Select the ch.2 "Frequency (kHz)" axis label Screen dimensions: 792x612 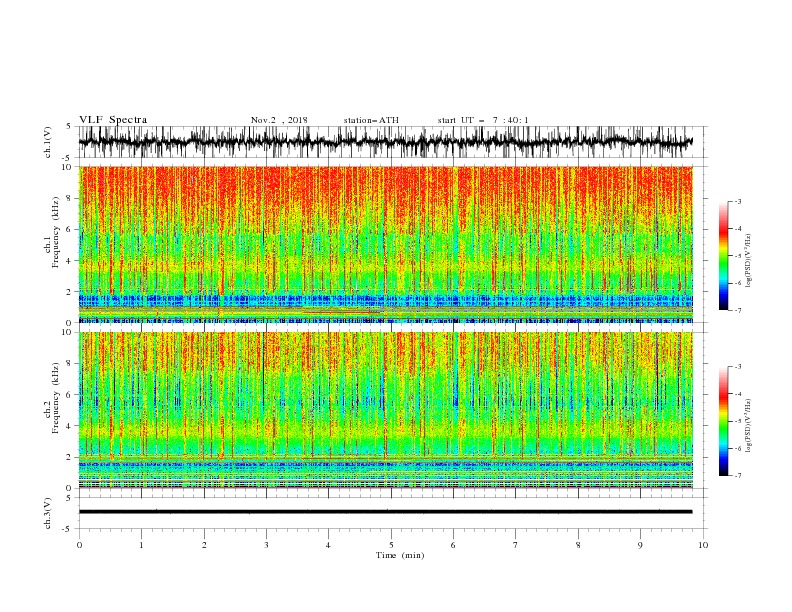(x=56, y=398)
